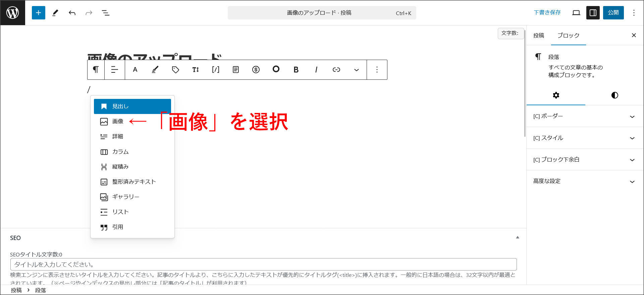The width and height of the screenshot is (644, 295).
Task: Select 画像 from the block menu
Action: 118,121
